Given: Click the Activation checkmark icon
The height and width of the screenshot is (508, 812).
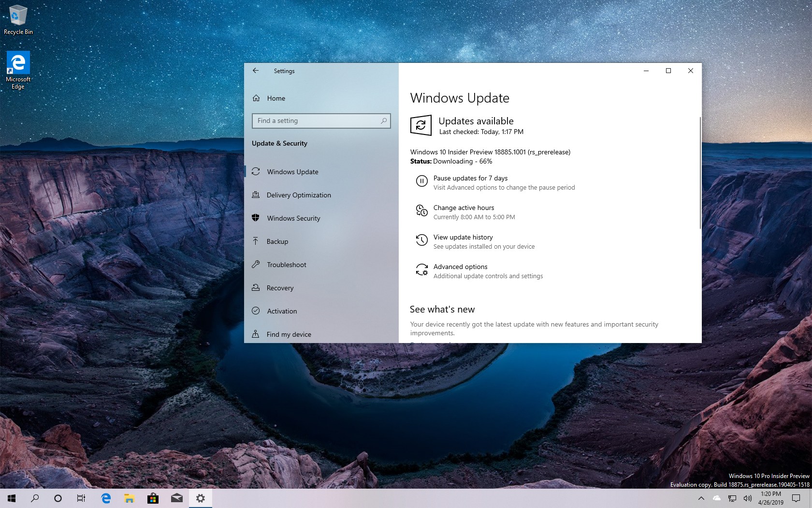Looking at the screenshot, I should coord(256,311).
